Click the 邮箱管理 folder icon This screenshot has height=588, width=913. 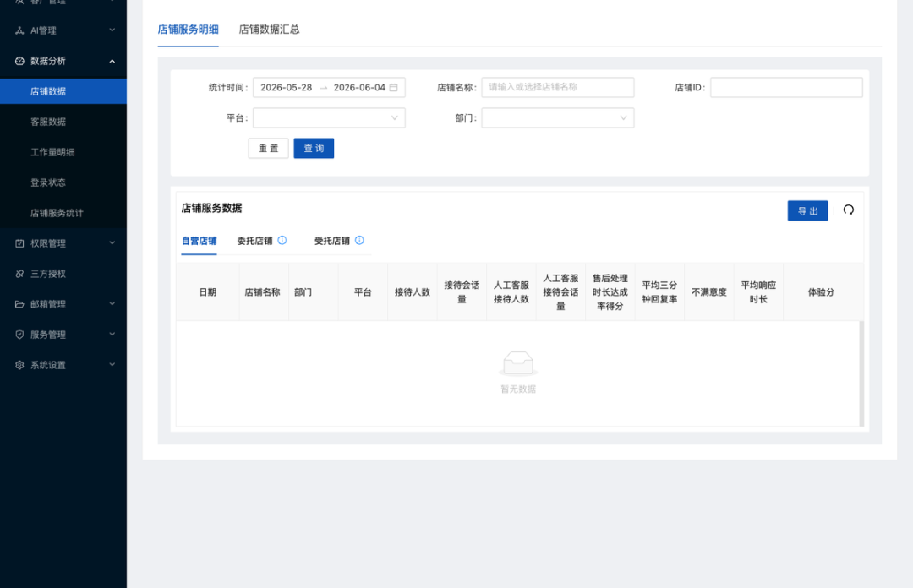[19, 304]
